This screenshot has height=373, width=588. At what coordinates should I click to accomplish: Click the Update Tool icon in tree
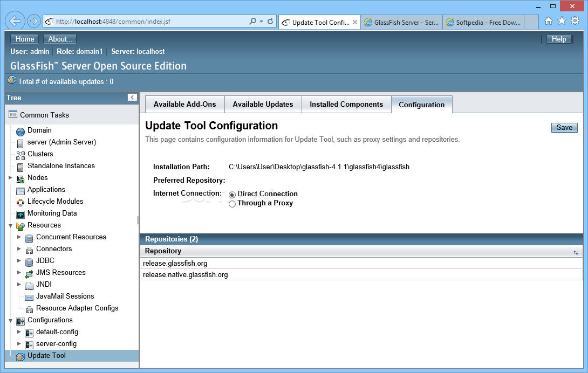click(20, 357)
